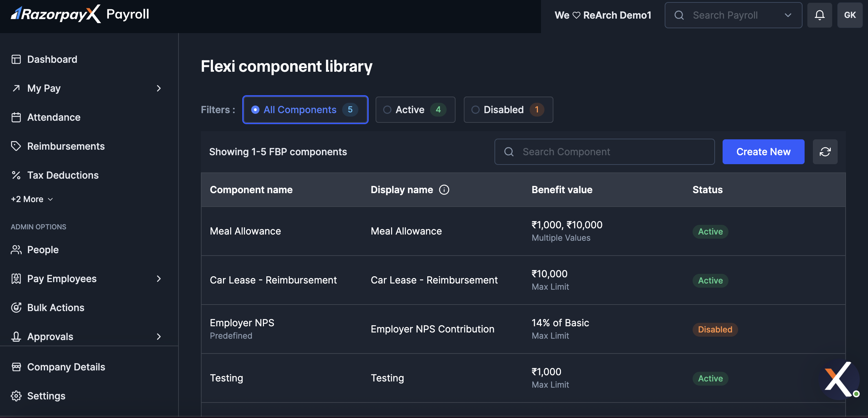Click We ReArch Demo1 organization name
This screenshot has height=418, width=868.
[x=603, y=15]
